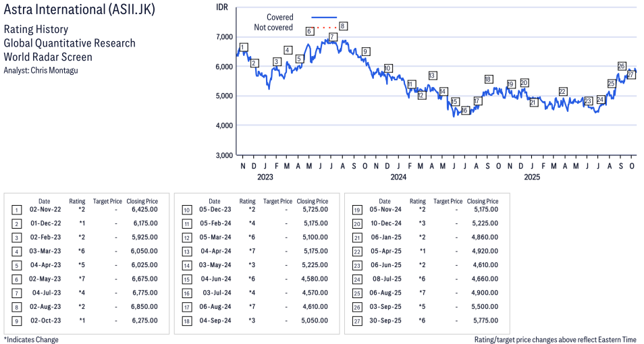Select the 02-Nov-22 table row
This screenshot has height=344, width=644.
[x=86, y=210]
